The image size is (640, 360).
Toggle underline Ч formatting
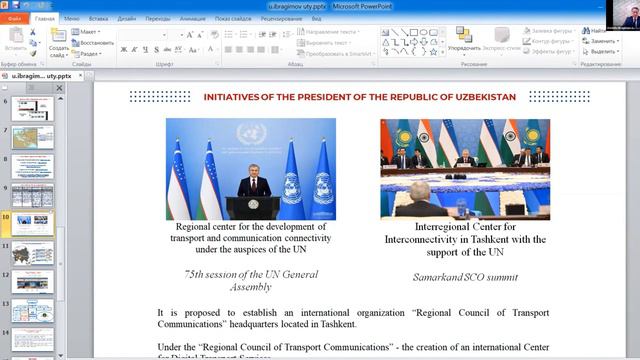[146, 49]
